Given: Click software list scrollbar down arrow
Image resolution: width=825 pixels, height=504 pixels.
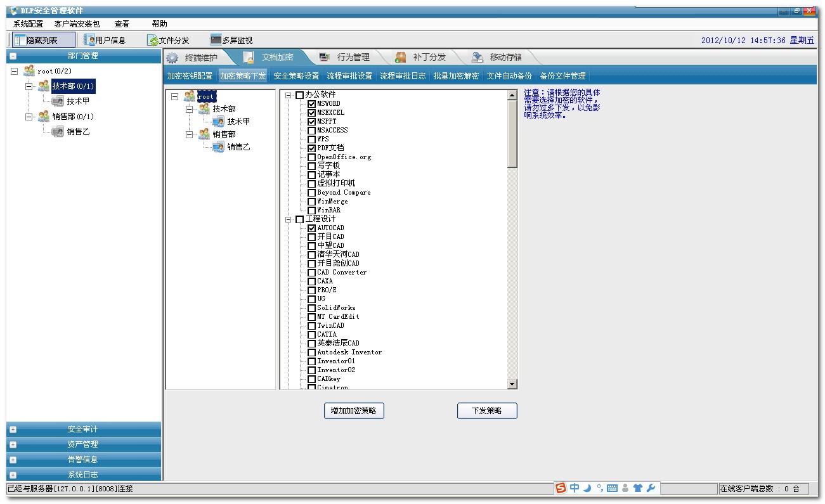Looking at the screenshot, I should 512,384.
